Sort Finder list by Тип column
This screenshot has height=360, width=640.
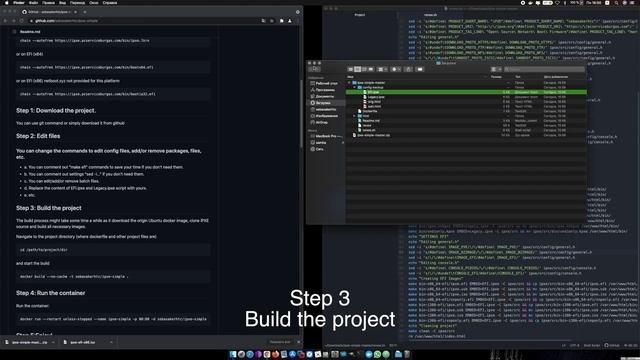tap(518, 77)
